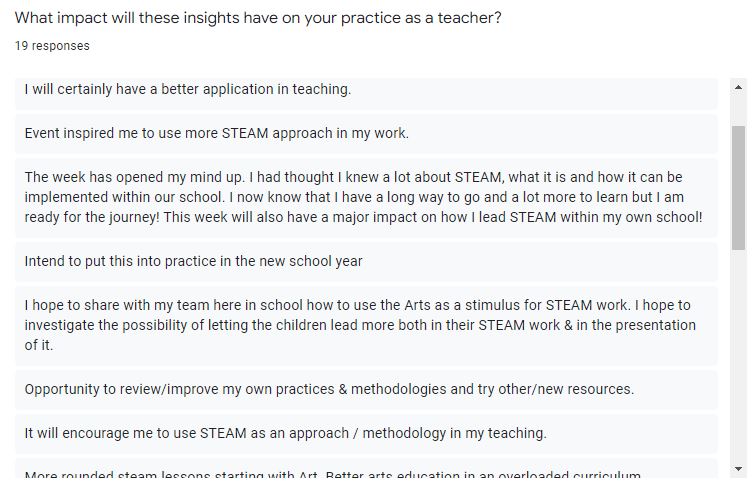Click the scrollbar up arrow

[x=738, y=87]
